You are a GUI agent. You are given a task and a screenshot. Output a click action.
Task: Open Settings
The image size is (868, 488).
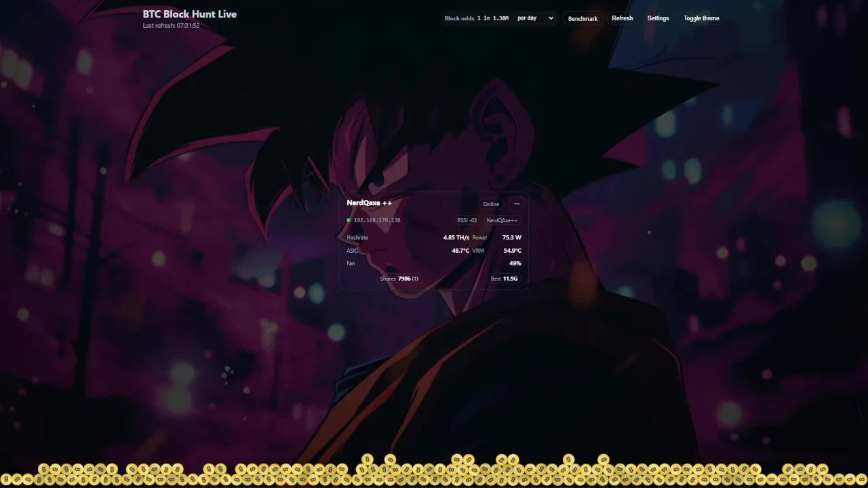[x=658, y=18]
